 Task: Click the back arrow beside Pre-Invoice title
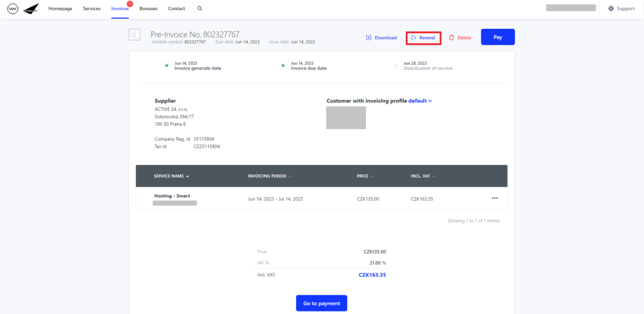(135, 35)
